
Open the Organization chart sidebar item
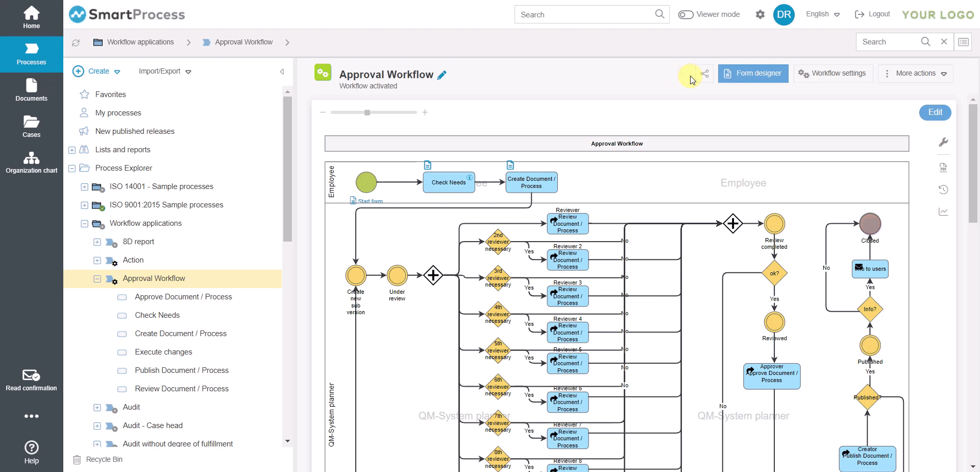tap(31, 162)
